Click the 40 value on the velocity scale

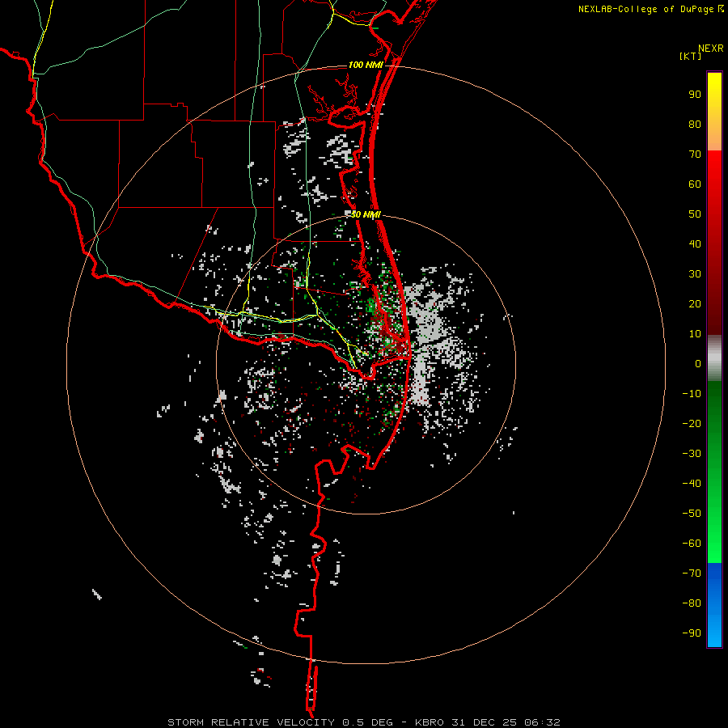[x=695, y=244]
